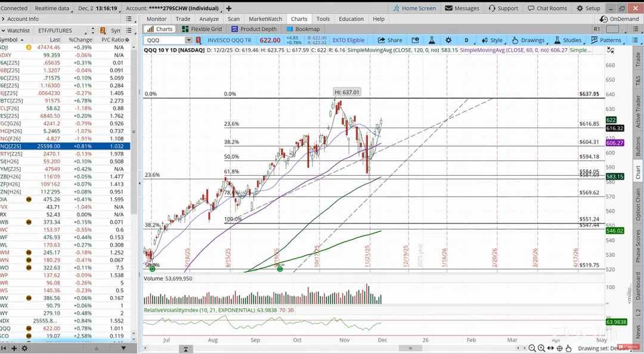Open ETF/FUTURES watchlist selector
Viewport: 644px width, 354px height.
pyautogui.click(x=61, y=30)
